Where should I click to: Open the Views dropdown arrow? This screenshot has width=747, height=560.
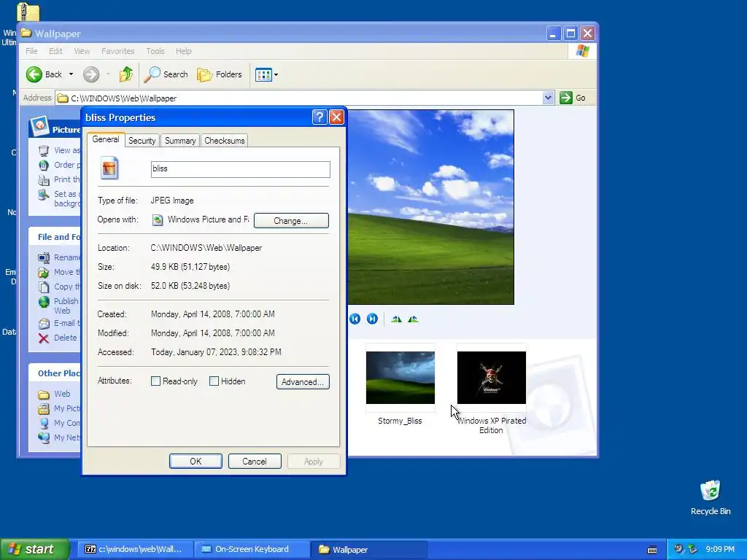pos(276,75)
